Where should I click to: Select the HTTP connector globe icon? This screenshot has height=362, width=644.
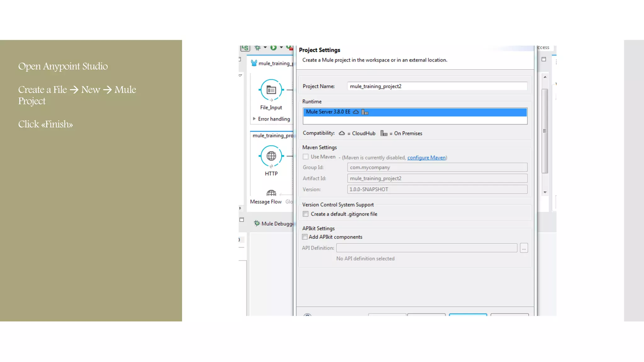(271, 156)
